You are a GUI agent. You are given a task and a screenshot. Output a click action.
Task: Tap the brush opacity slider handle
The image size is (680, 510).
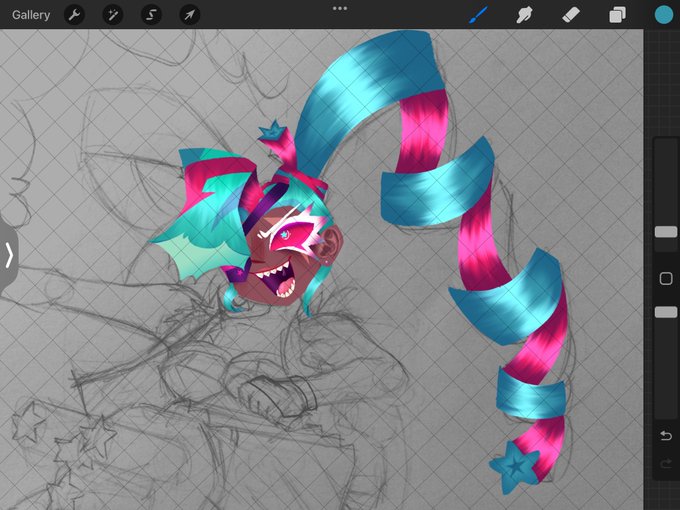[666, 312]
